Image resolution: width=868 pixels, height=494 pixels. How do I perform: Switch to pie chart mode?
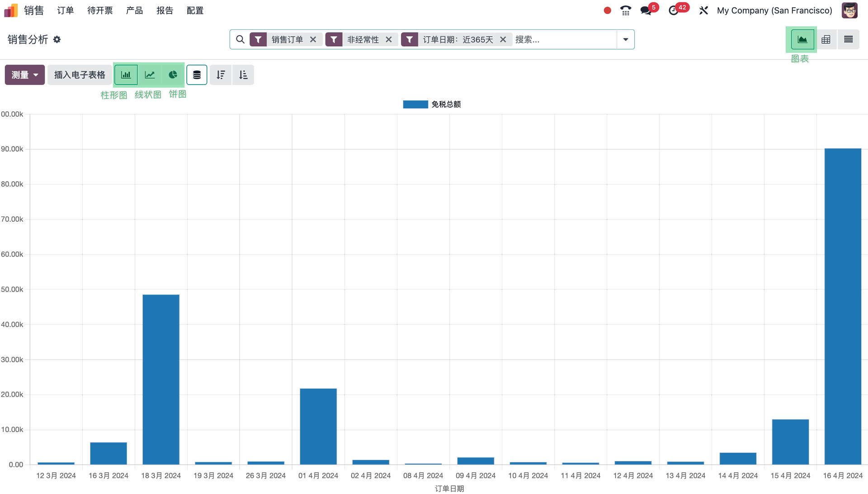[x=173, y=75]
